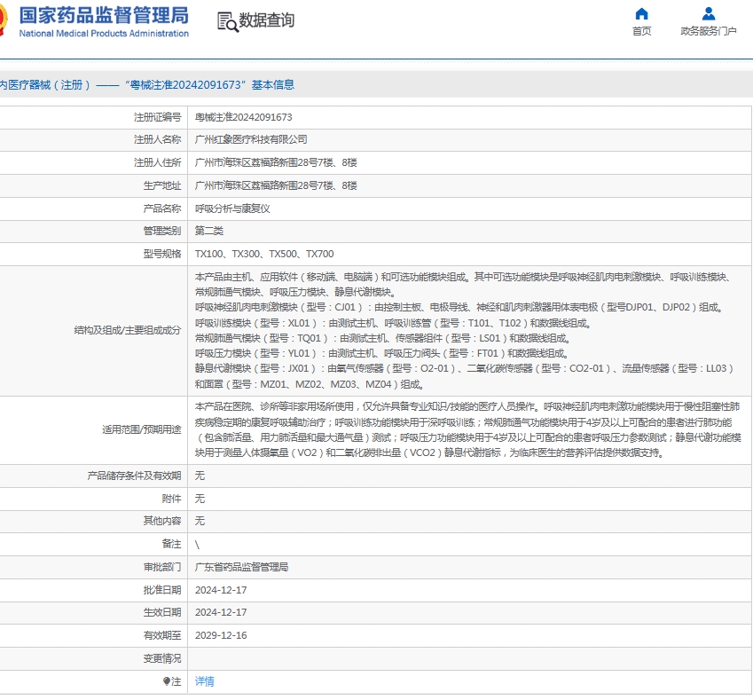Viewport: 753px width, 700px height.
Task: Select 注册证编号 value 粤械注准20242091673
Action: (x=244, y=117)
